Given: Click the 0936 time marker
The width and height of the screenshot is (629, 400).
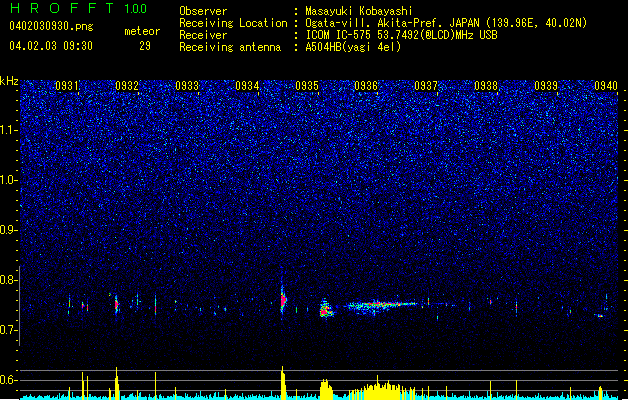Looking at the screenshot, I should (x=366, y=86).
